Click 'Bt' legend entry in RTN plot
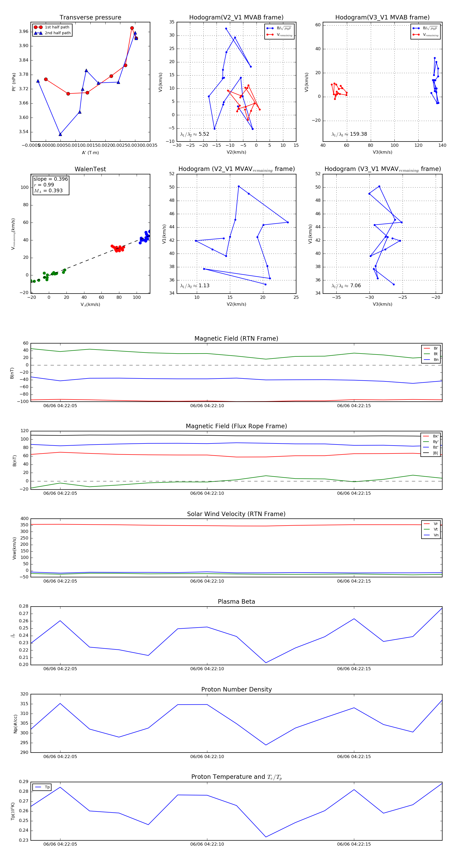473x868 pixels. pyautogui.click(x=431, y=354)
